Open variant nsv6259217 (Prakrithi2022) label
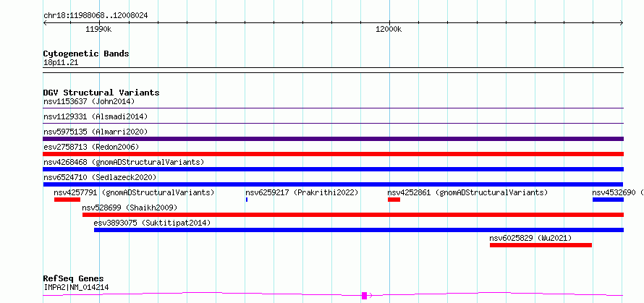The image size is (644, 303). [x=302, y=192]
